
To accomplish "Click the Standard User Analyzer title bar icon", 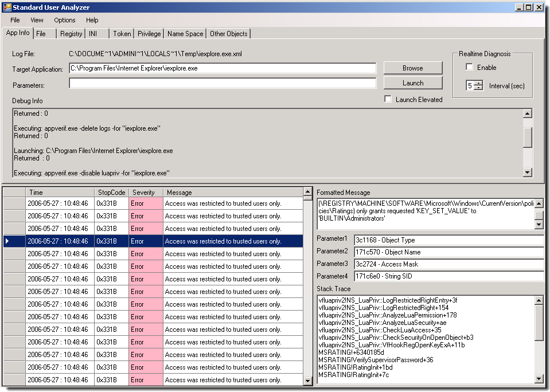I will point(8,7).
